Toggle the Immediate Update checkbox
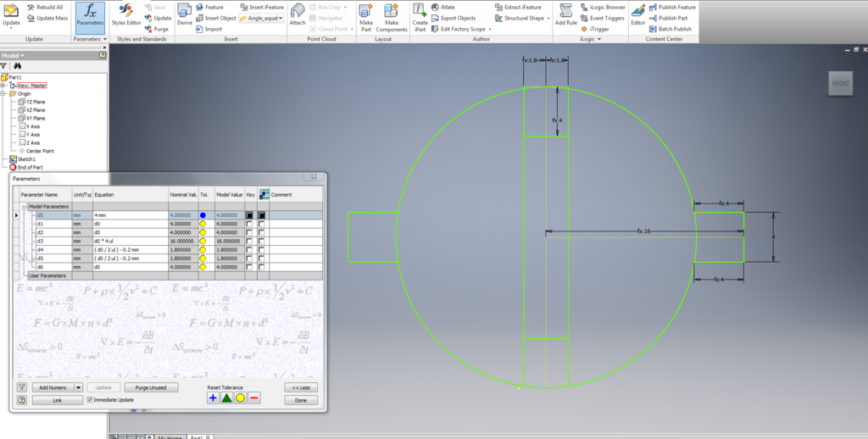 [x=90, y=400]
